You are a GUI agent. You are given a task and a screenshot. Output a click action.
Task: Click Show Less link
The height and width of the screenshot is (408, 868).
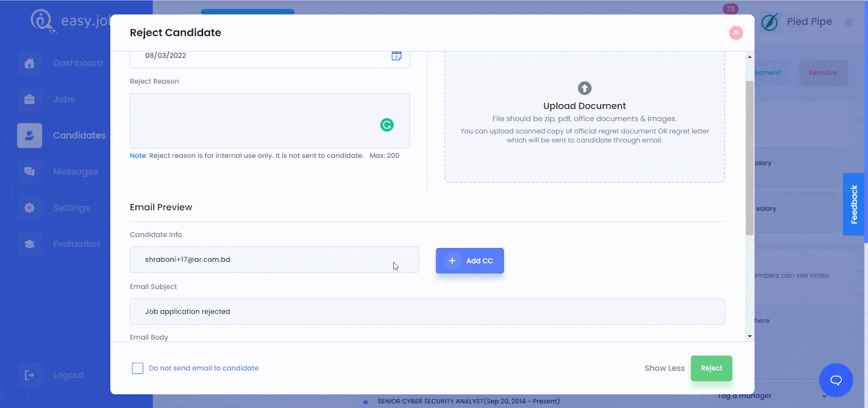665,368
